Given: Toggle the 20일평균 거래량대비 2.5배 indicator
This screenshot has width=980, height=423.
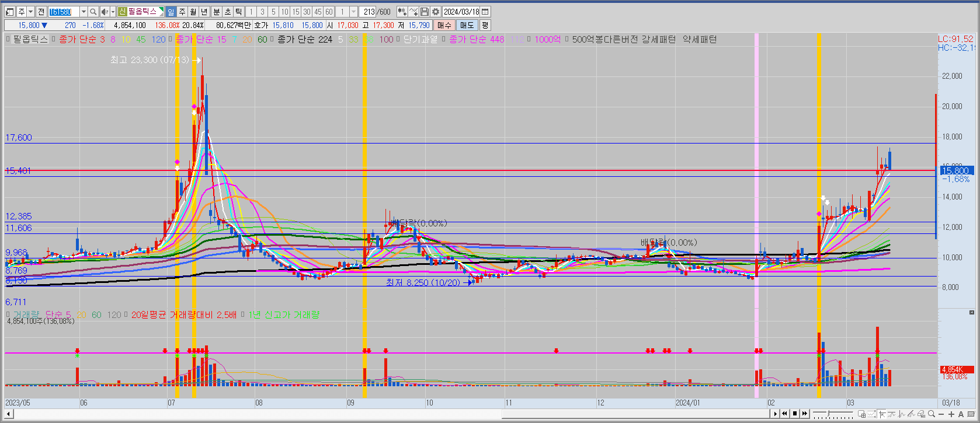Looking at the screenshot, I should point(126,314).
